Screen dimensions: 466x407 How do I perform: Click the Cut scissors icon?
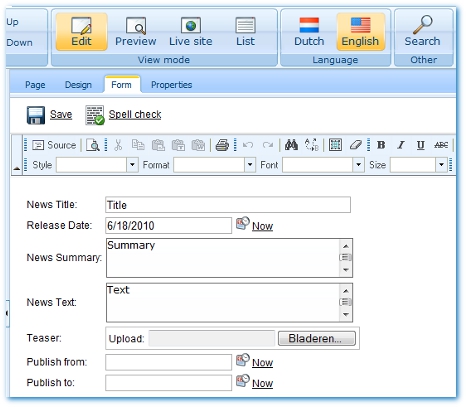pyautogui.click(x=118, y=145)
